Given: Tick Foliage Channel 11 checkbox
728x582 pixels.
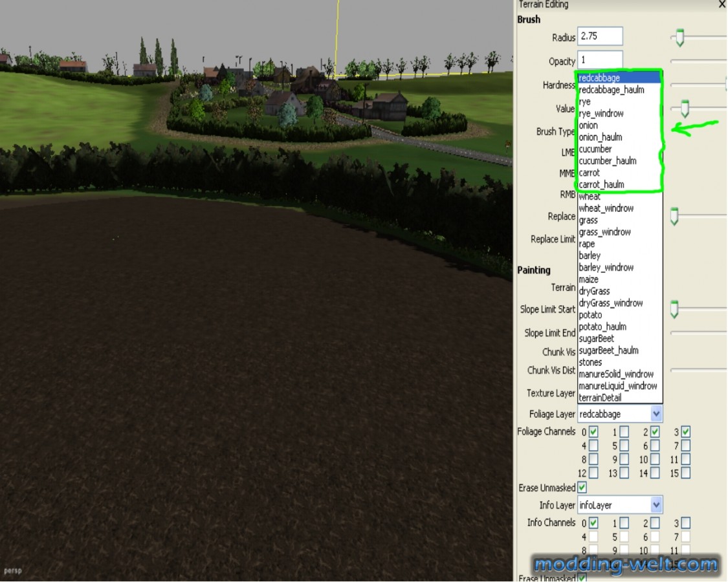Looking at the screenshot, I should click(686, 460).
